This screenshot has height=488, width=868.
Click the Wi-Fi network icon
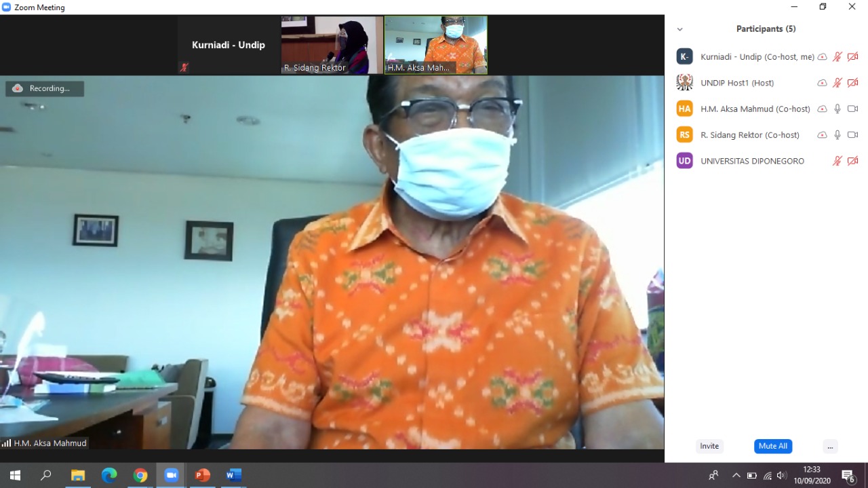click(768, 476)
